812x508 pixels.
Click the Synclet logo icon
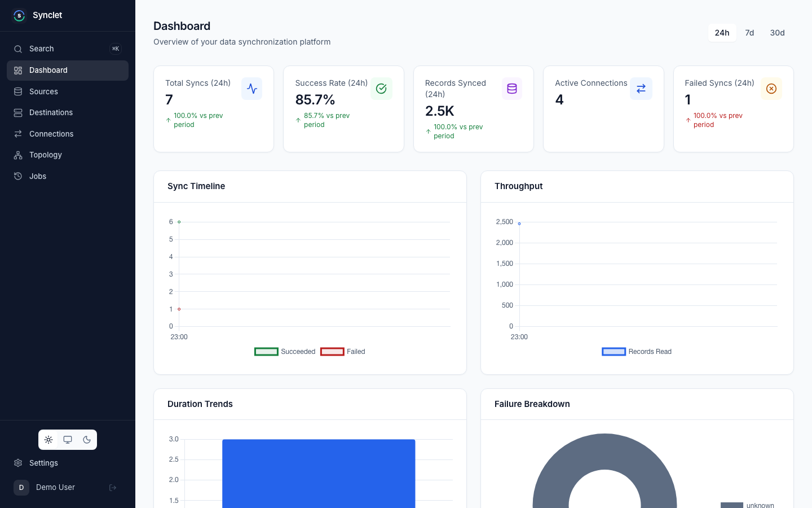19,16
